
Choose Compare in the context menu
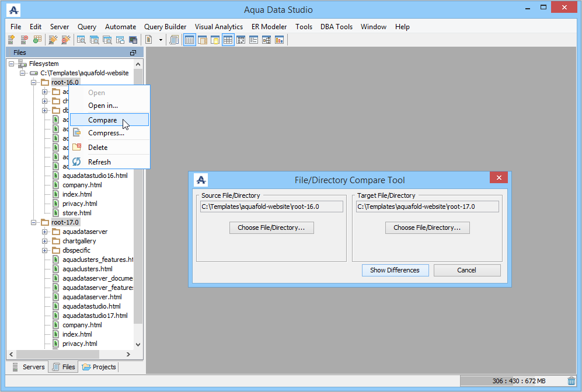[x=110, y=120]
